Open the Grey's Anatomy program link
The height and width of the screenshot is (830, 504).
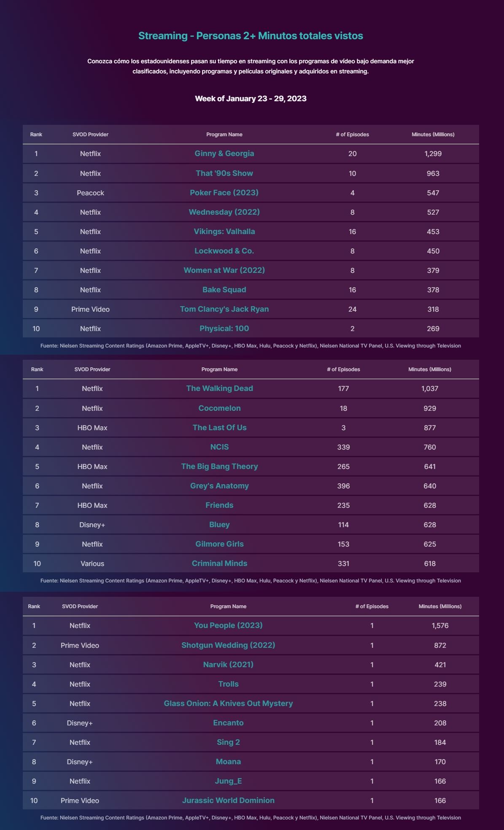click(x=219, y=486)
